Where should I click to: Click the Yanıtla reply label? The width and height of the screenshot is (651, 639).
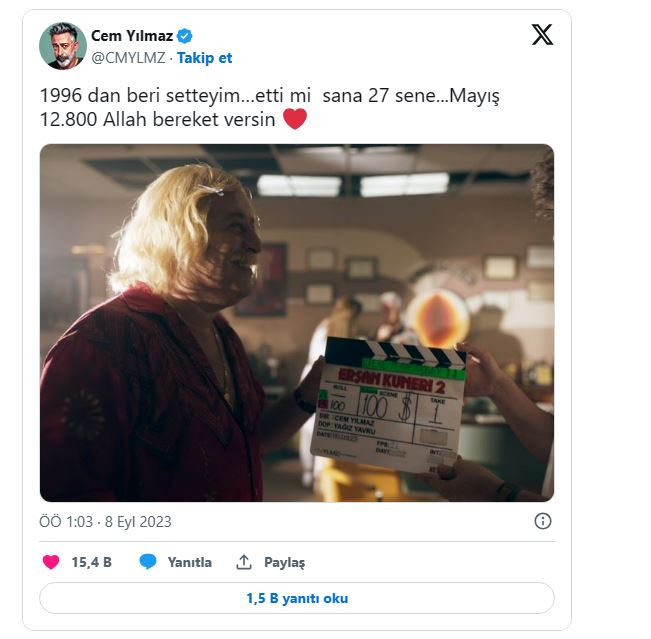[189, 562]
